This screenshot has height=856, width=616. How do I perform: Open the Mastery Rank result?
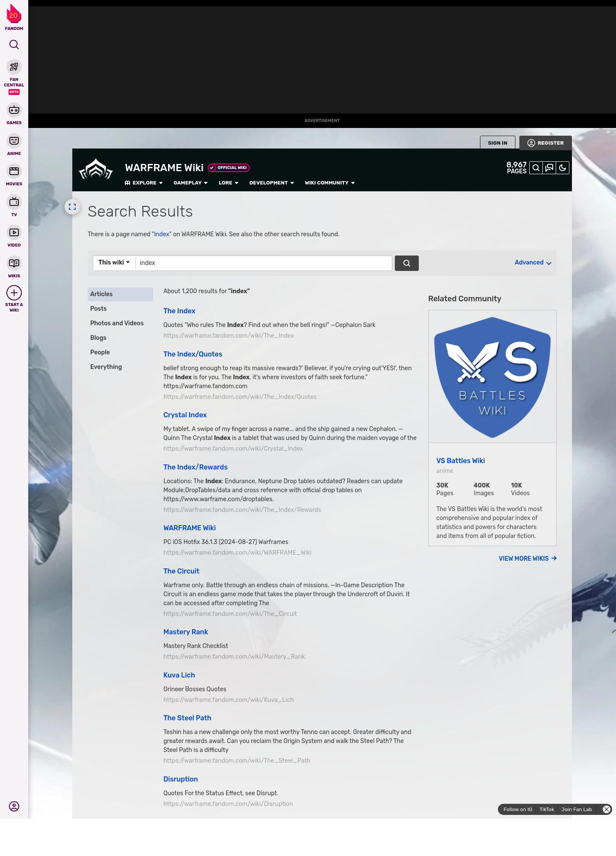tap(186, 632)
